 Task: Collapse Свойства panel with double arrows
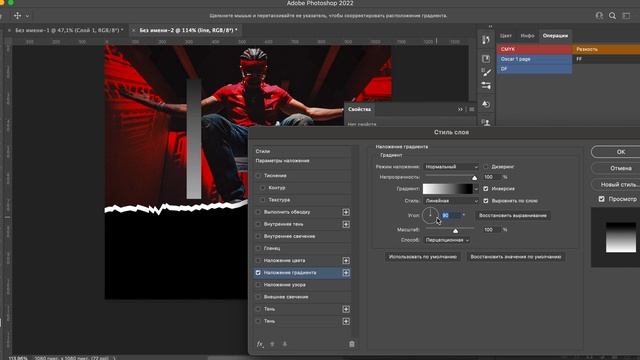point(460,109)
